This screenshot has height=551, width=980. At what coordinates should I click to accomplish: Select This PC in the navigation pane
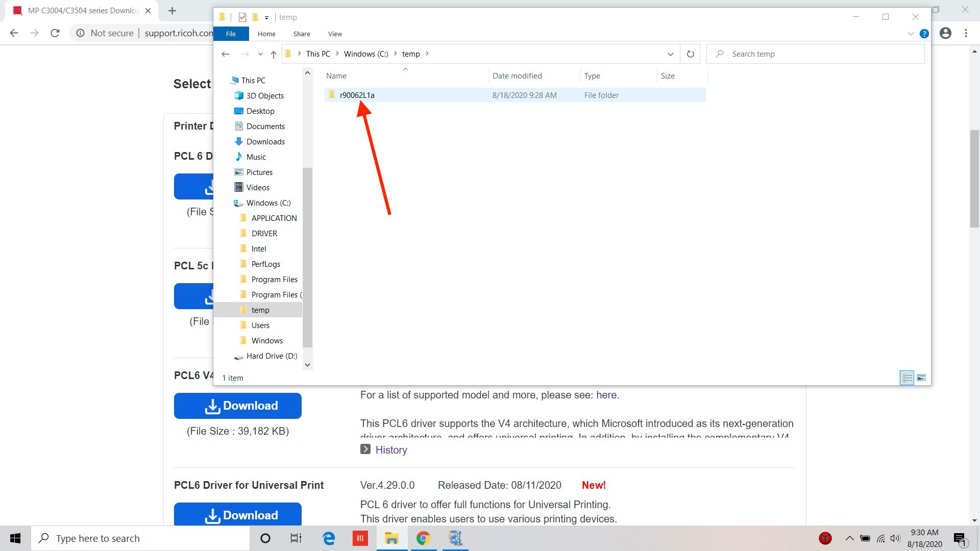pyautogui.click(x=253, y=80)
